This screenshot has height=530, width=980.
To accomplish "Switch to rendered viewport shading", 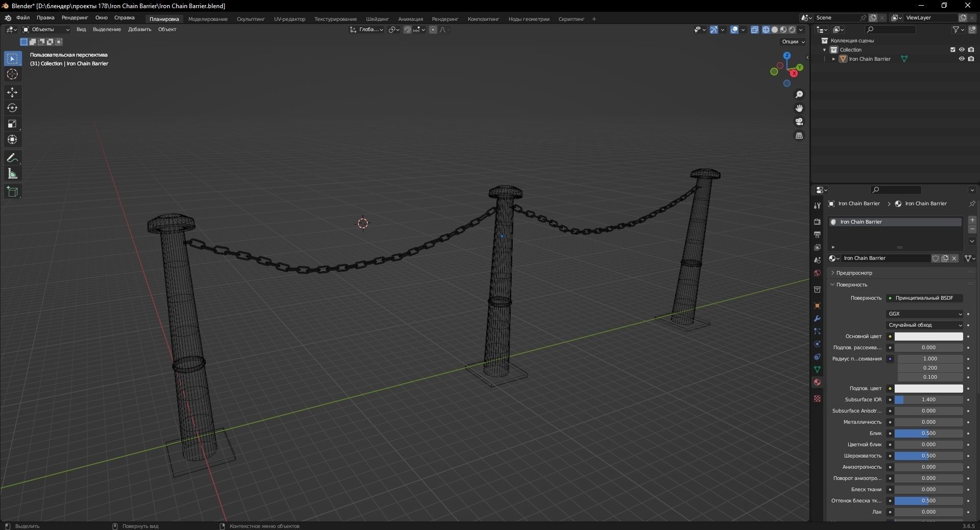I will click(792, 30).
